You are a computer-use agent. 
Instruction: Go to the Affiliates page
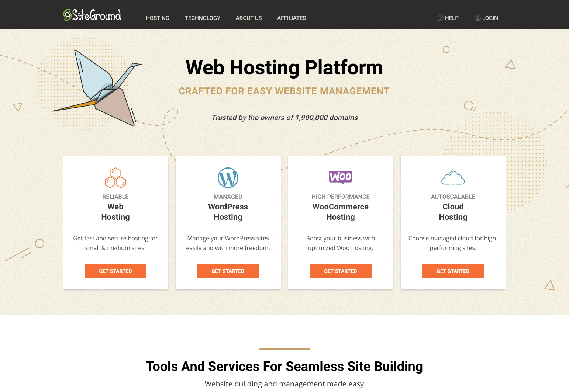point(292,18)
